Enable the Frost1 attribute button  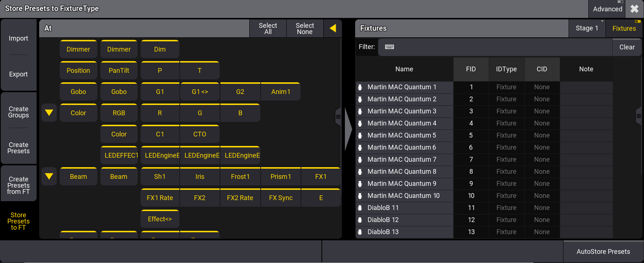[240, 177]
